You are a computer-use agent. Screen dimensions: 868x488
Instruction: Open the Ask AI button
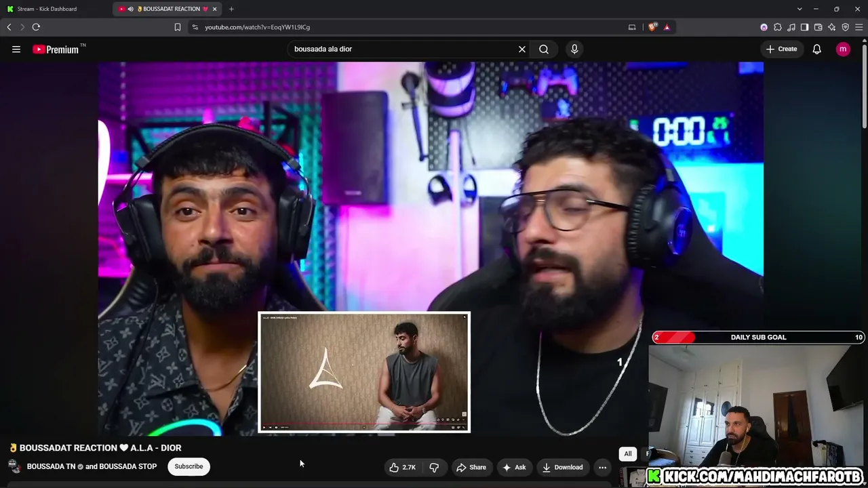(x=514, y=467)
